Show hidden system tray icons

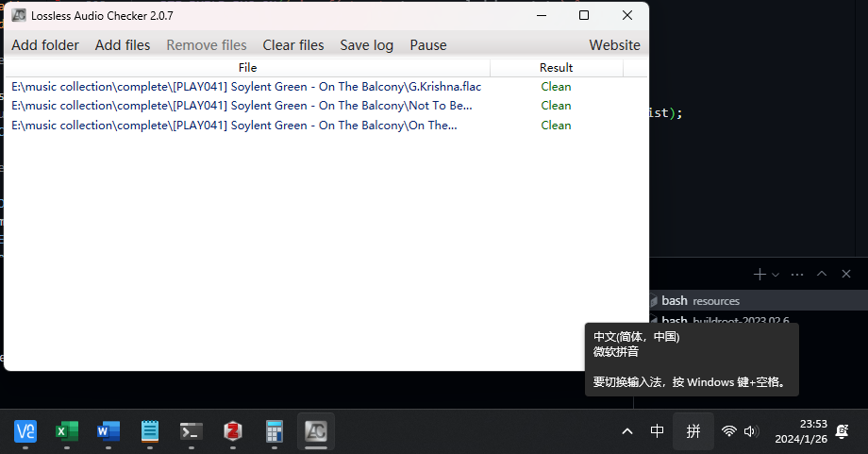pyautogui.click(x=627, y=431)
